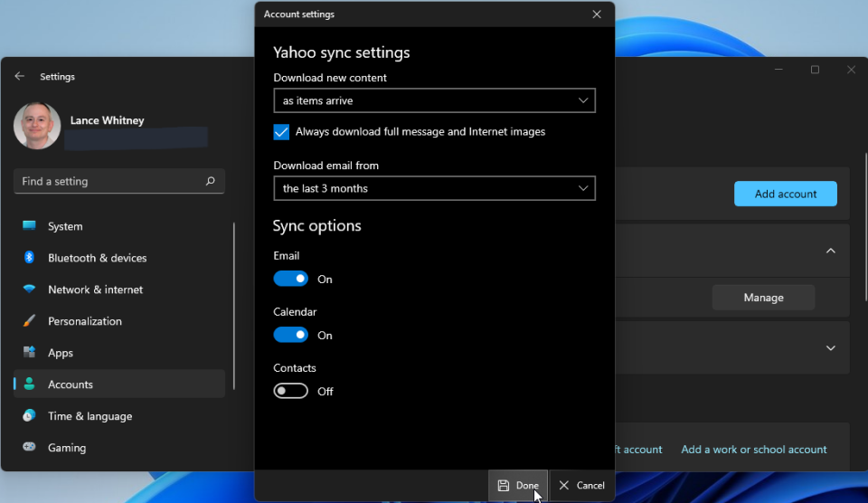Click the Done button
This screenshot has height=503, width=868.
point(518,486)
